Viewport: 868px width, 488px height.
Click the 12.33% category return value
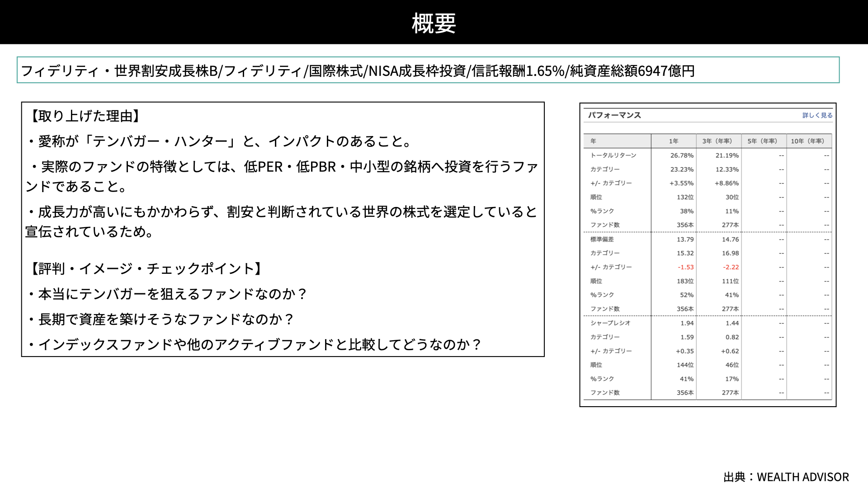pos(727,169)
